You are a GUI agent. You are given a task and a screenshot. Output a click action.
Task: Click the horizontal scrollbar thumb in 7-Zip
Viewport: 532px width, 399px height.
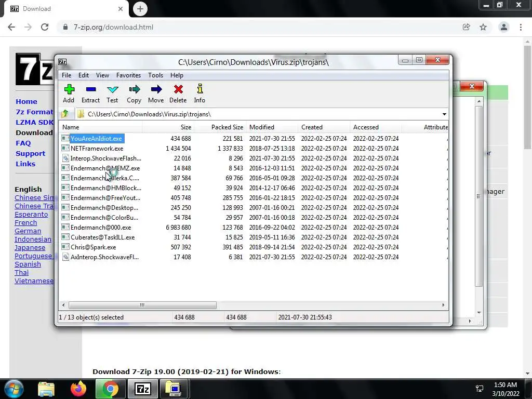point(142,305)
